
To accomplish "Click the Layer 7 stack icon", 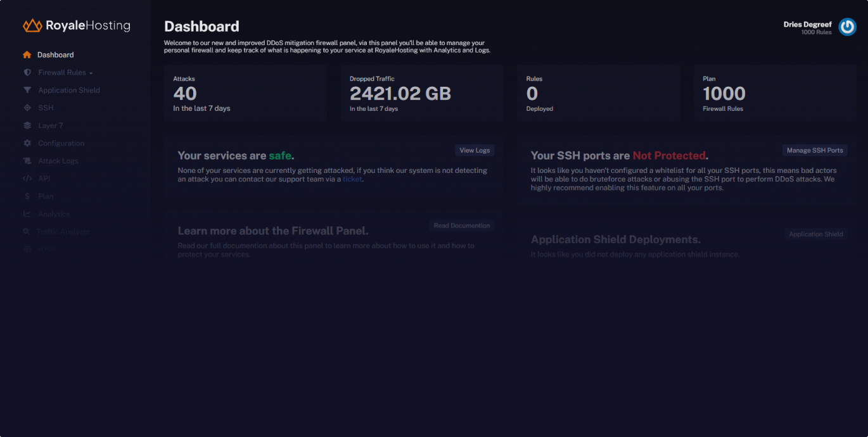I will tap(27, 126).
